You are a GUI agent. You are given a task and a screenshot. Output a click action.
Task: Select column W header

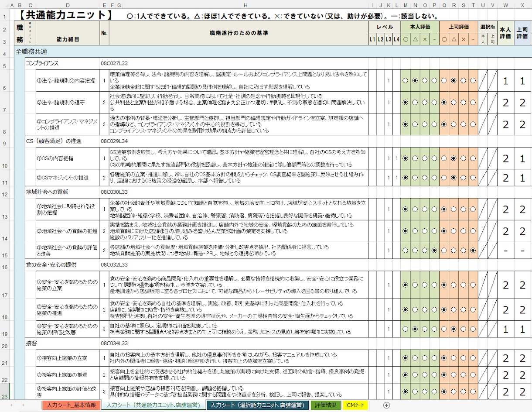[x=505, y=5]
